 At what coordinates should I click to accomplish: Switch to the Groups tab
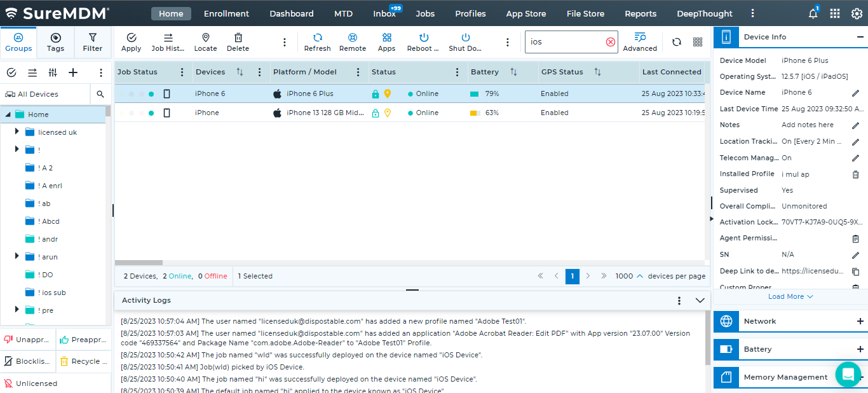(18, 42)
